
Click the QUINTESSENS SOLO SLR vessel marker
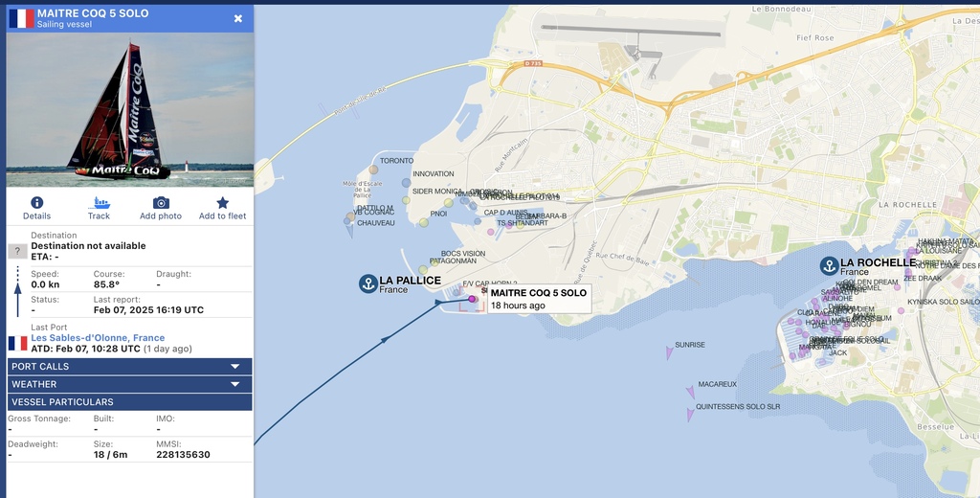pos(690,414)
